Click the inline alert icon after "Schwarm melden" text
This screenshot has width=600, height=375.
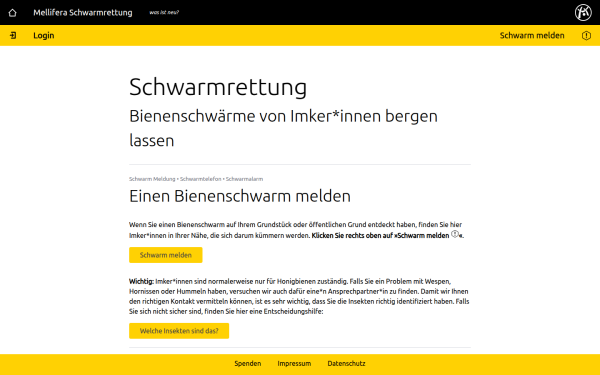tap(455, 234)
